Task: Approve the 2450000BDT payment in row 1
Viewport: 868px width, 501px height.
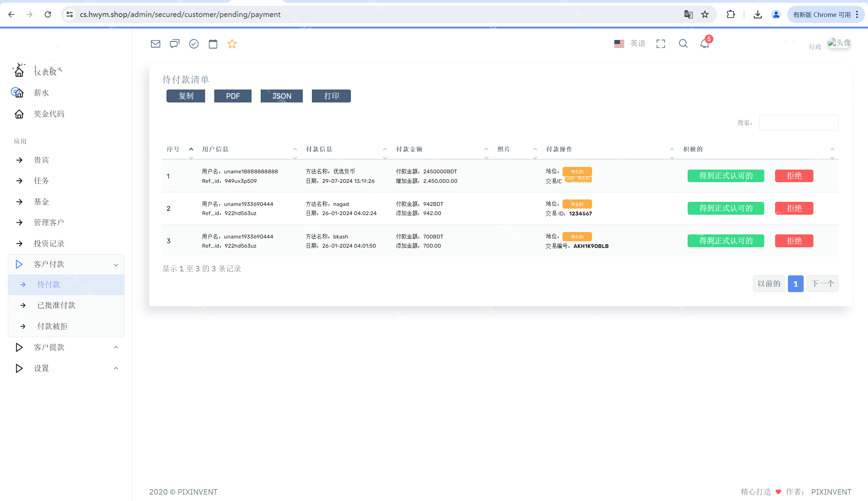Action: 726,176
